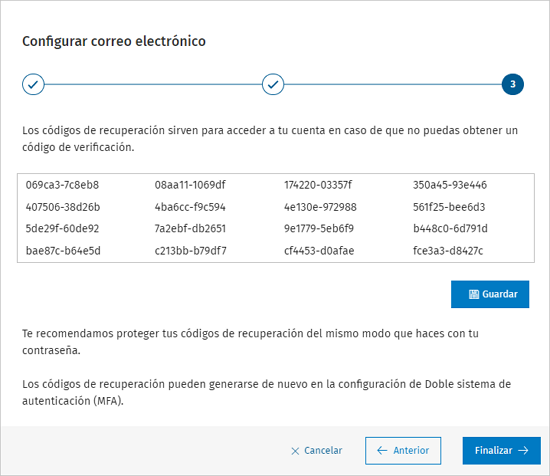Select recovery code cf4453-d0afae
This screenshot has width=550, height=476.
pyautogui.click(x=319, y=251)
